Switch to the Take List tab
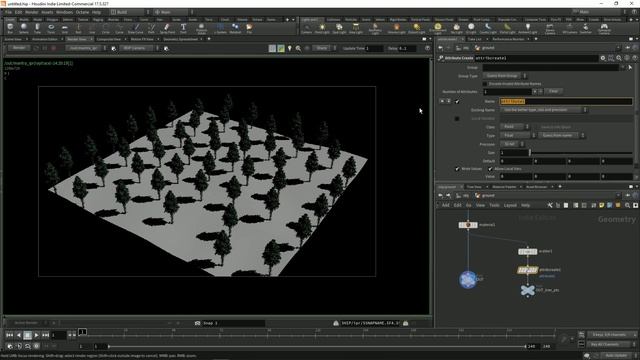 tap(474, 39)
